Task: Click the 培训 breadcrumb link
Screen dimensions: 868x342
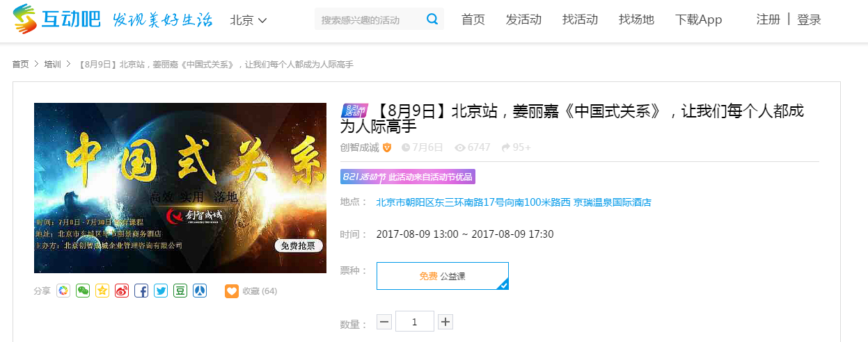Action: tap(52, 64)
